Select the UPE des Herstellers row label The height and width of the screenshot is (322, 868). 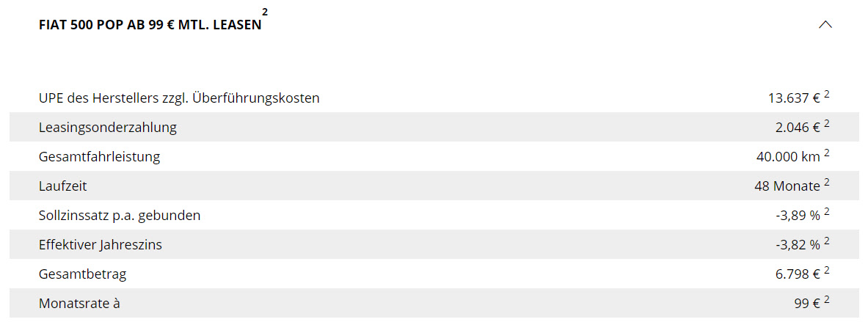[179, 98]
